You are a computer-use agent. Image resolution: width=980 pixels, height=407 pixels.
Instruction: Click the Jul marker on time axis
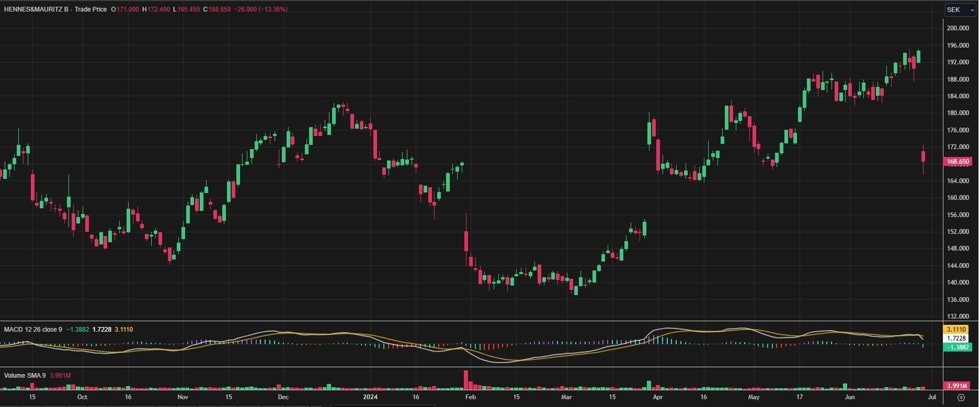(x=932, y=397)
